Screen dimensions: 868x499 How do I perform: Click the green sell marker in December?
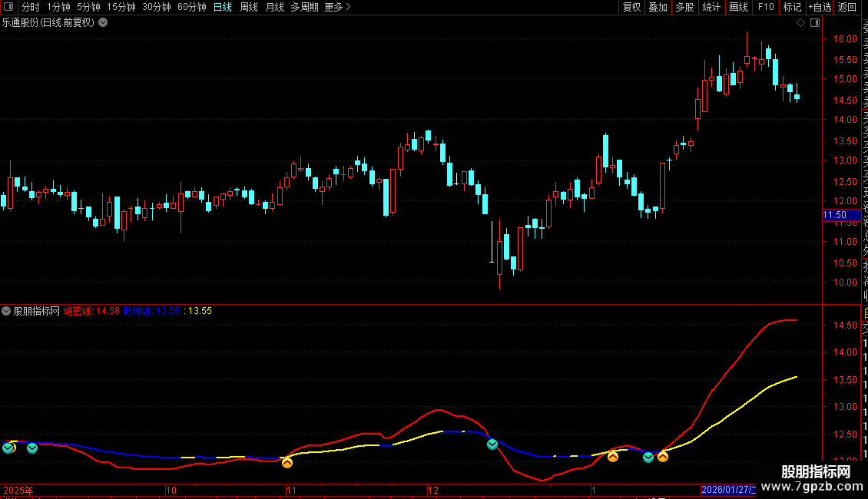coord(492,444)
